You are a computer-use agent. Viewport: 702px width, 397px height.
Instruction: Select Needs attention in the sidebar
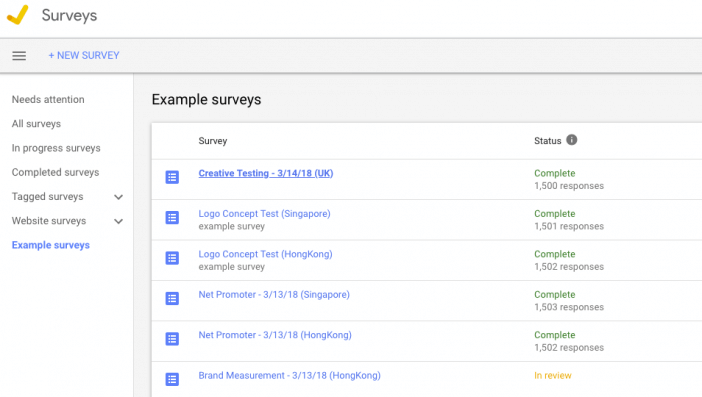click(x=48, y=99)
